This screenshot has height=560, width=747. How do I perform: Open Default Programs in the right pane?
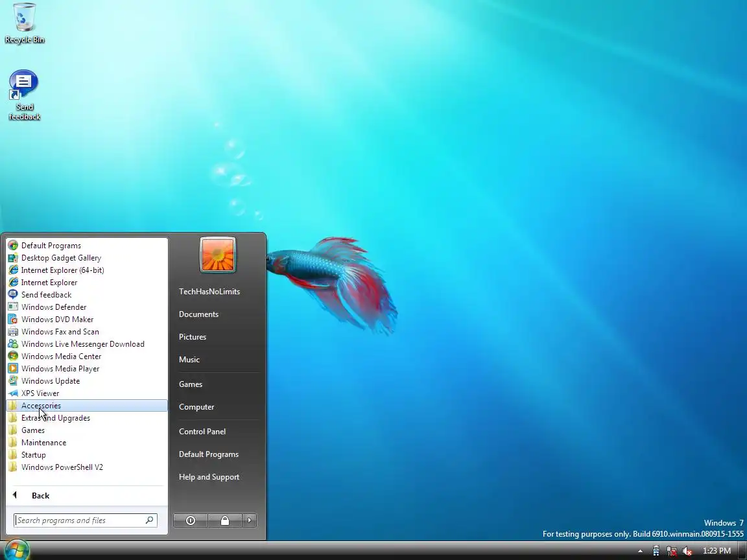coord(209,454)
